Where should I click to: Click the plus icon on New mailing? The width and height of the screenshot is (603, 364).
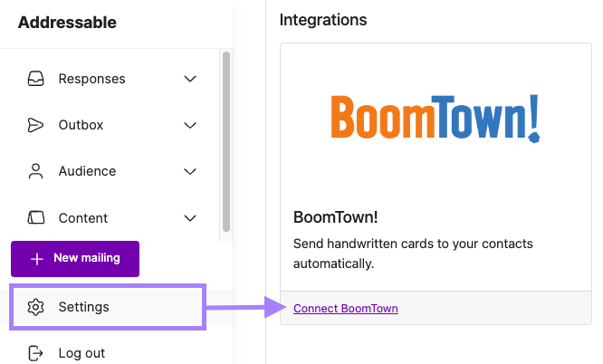coord(37,259)
